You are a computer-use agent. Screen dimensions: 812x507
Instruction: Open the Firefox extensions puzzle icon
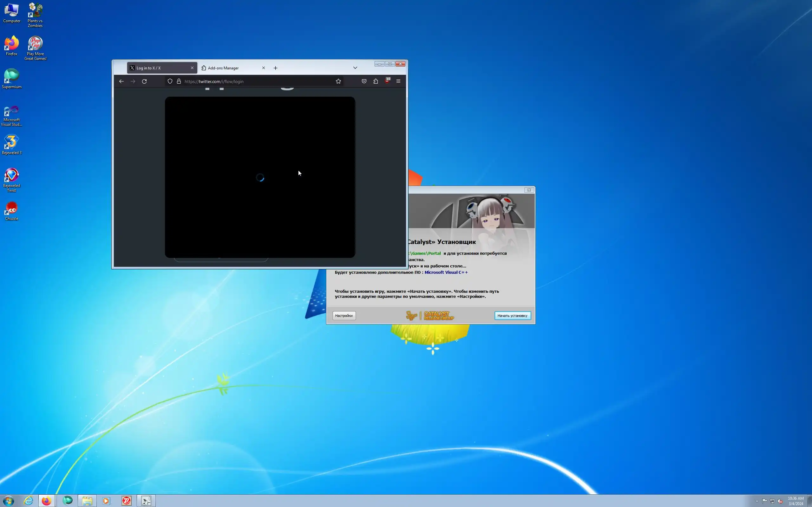coord(376,81)
